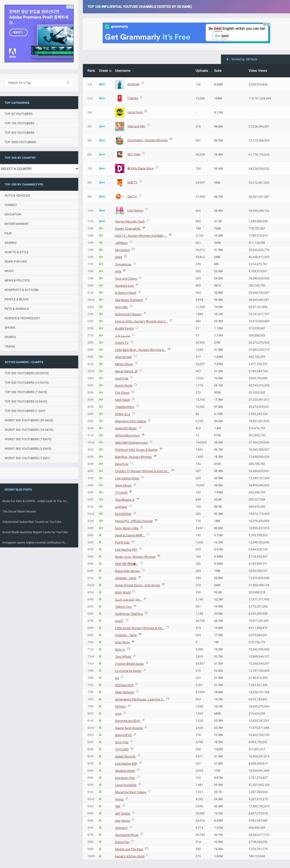Screen dimensions: 290x868
Task: Open the WWE channel link in 16th row
Action: [118, 257]
